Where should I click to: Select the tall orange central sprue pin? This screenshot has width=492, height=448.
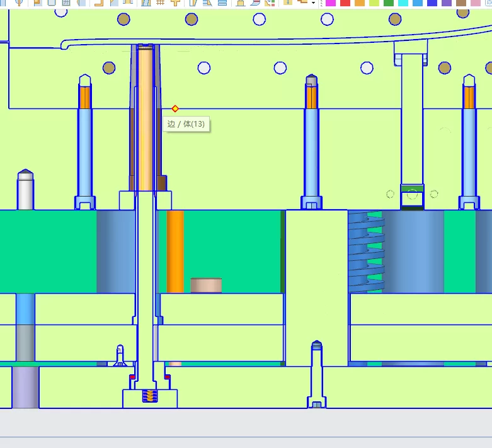point(146,118)
